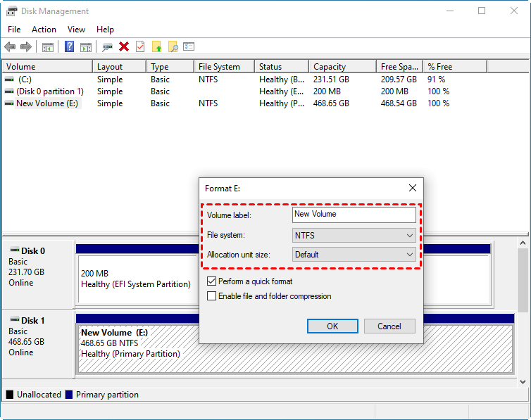Open the blue Help question-mark icon
Screen dimensions: 531x420
70,46
